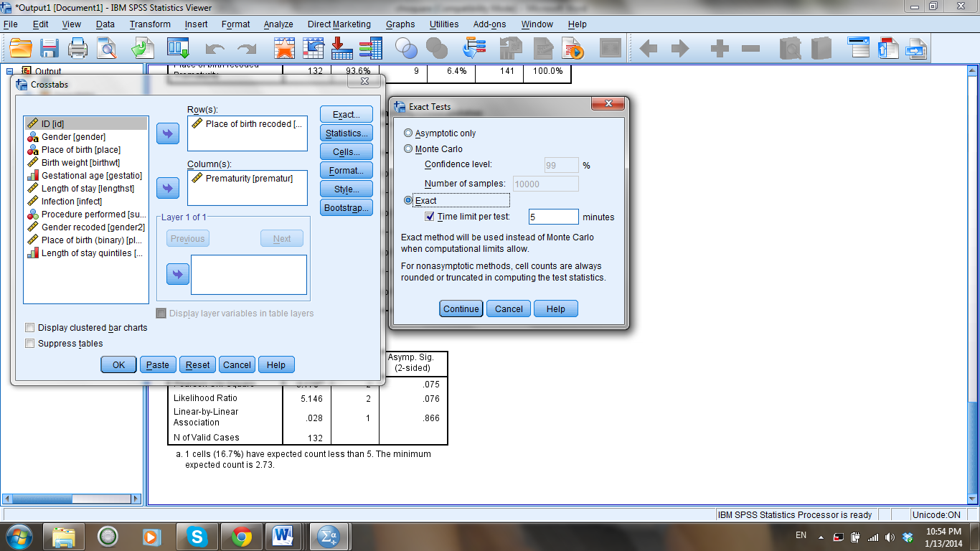The image size is (980, 551).
Task: Click the Demote right arrow outline icon
Action: click(680, 49)
